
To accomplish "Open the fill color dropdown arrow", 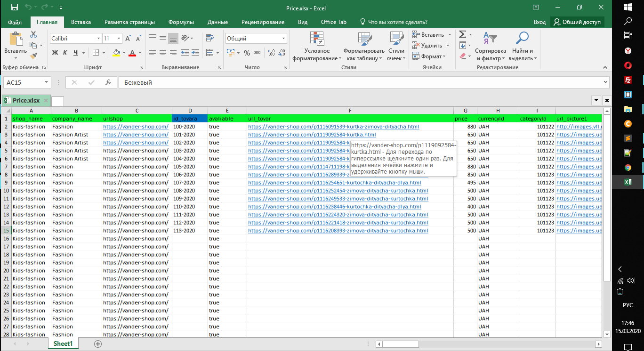I will 124,53.
